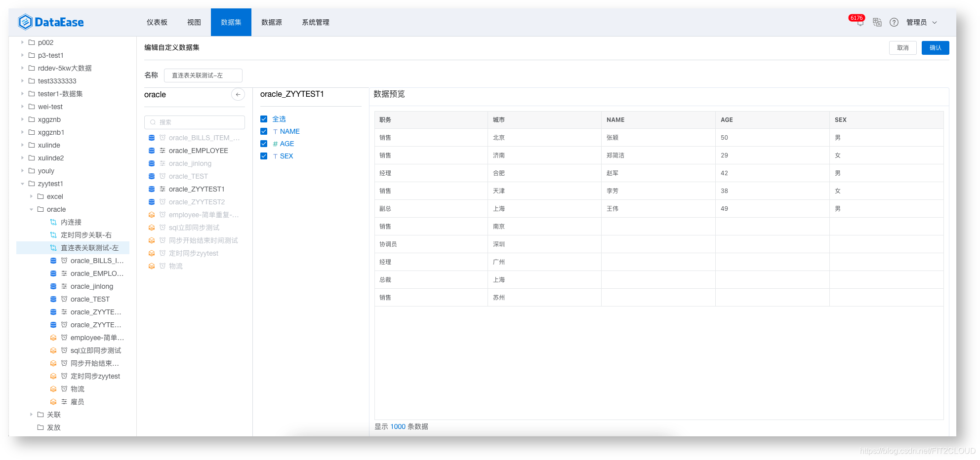Expand the p002 folder
Viewport: 980px width, 460px height.
(23, 42)
